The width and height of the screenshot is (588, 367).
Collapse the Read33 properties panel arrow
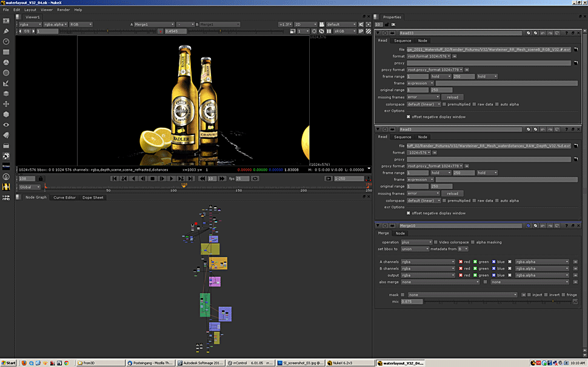point(378,33)
